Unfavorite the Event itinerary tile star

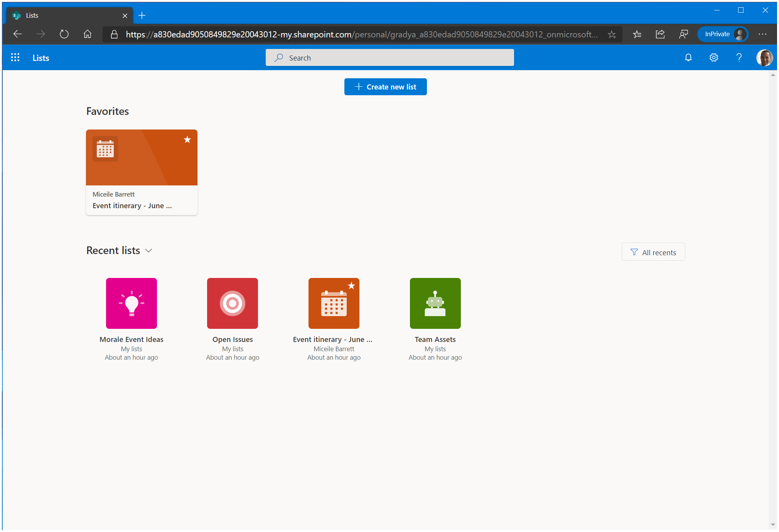(x=351, y=285)
